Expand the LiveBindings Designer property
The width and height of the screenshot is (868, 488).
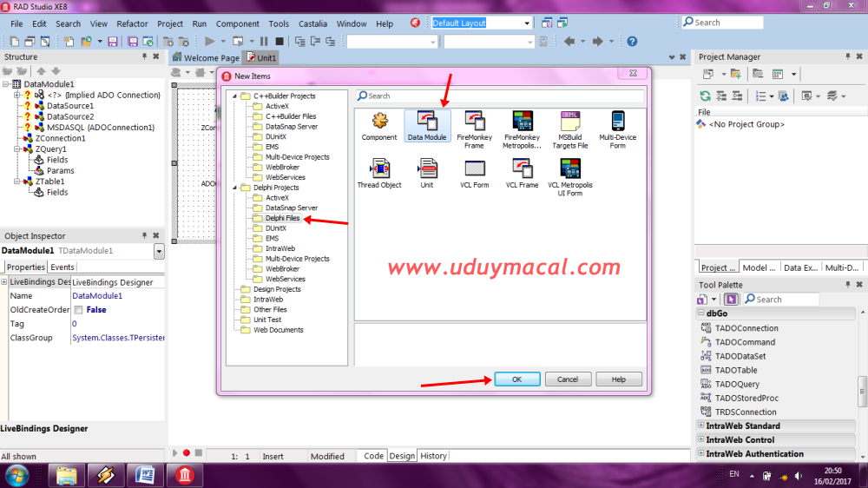[x=4, y=282]
